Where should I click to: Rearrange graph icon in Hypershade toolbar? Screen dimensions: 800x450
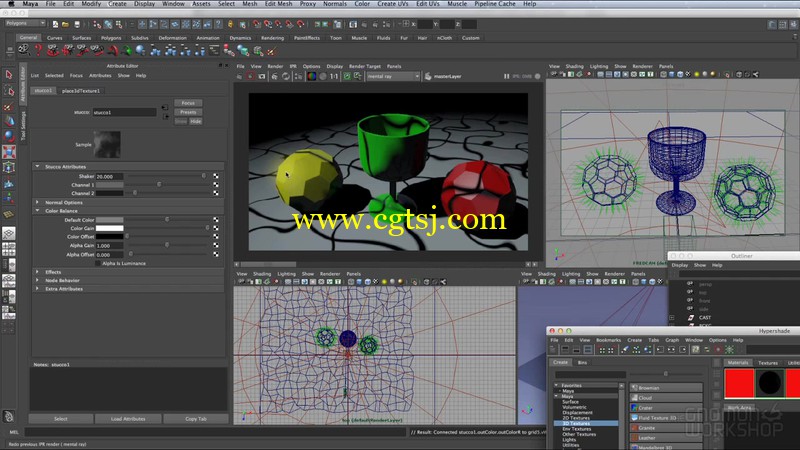(636, 349)
